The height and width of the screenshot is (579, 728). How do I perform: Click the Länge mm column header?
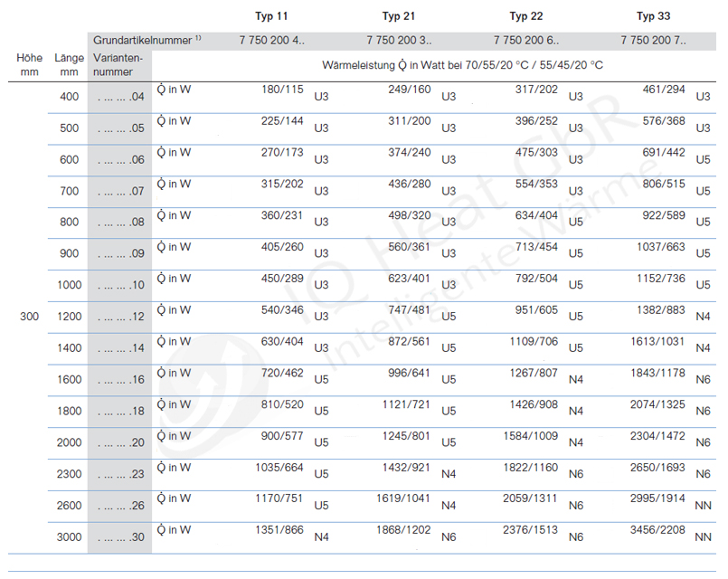click(x=69, y=64)
